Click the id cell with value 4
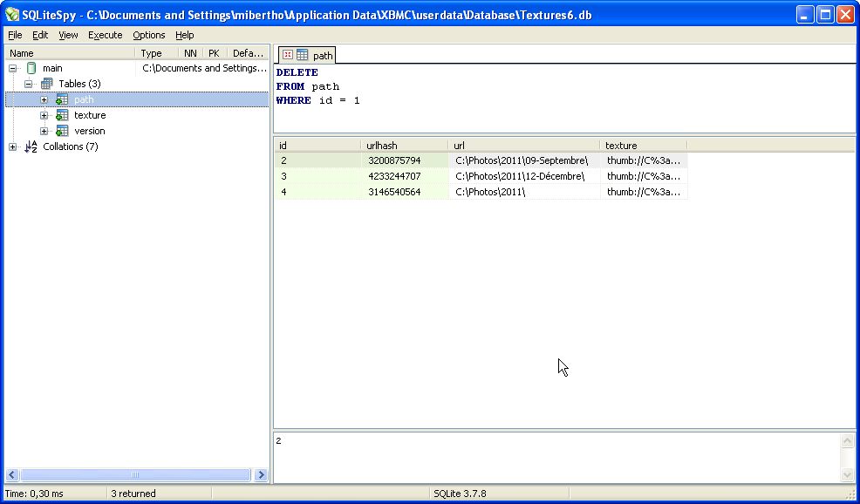Screen dimensions: 860x504 [x=318, y=192]
